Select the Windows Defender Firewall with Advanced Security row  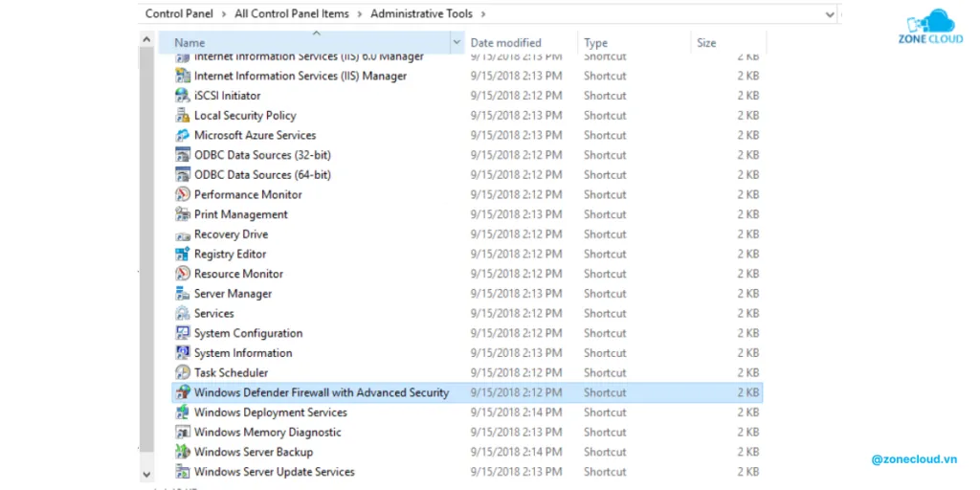pos(467,392)
